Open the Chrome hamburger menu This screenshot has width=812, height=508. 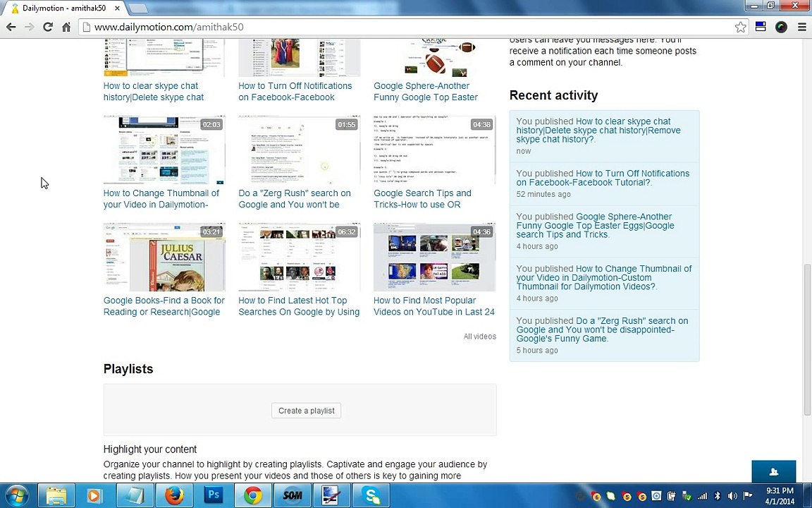801,27
